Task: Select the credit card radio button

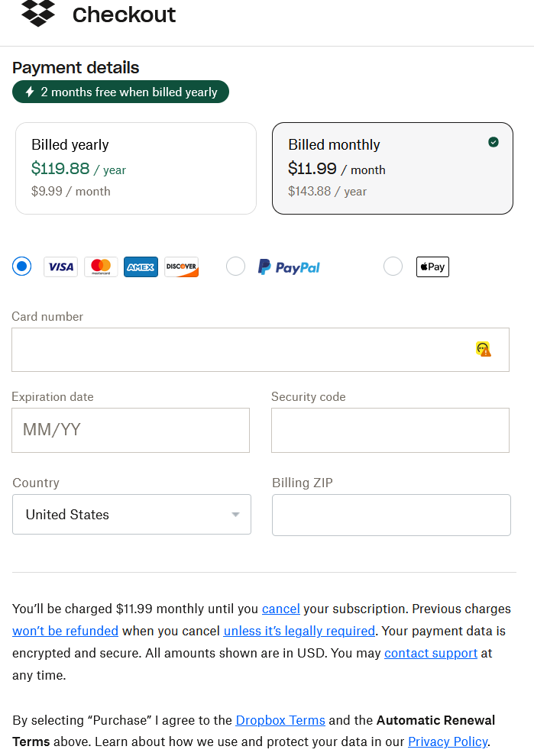Action: click(x=21, y=267)
